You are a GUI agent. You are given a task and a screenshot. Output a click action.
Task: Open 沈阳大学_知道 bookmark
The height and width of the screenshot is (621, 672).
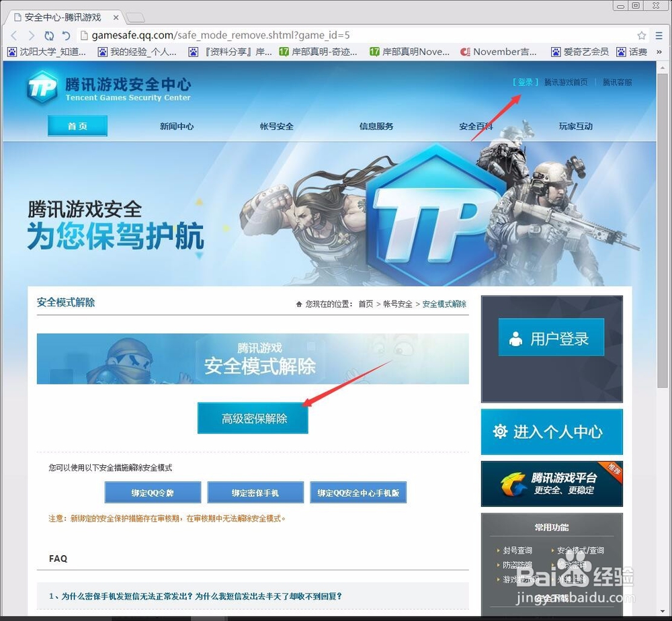(47, 52)
